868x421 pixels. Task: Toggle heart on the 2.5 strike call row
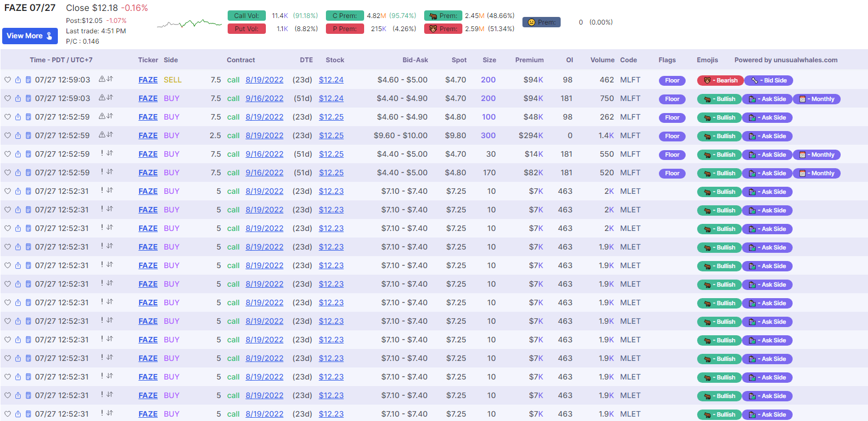click(x=8, y=135)
